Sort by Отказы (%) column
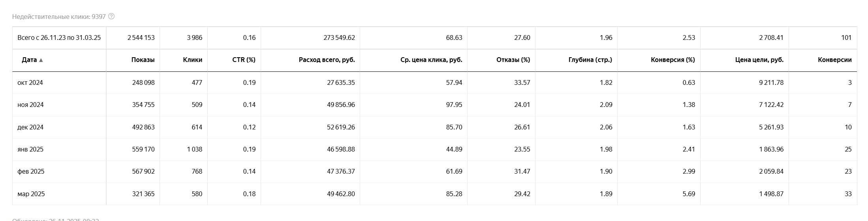868x221 pixels. 513,60
